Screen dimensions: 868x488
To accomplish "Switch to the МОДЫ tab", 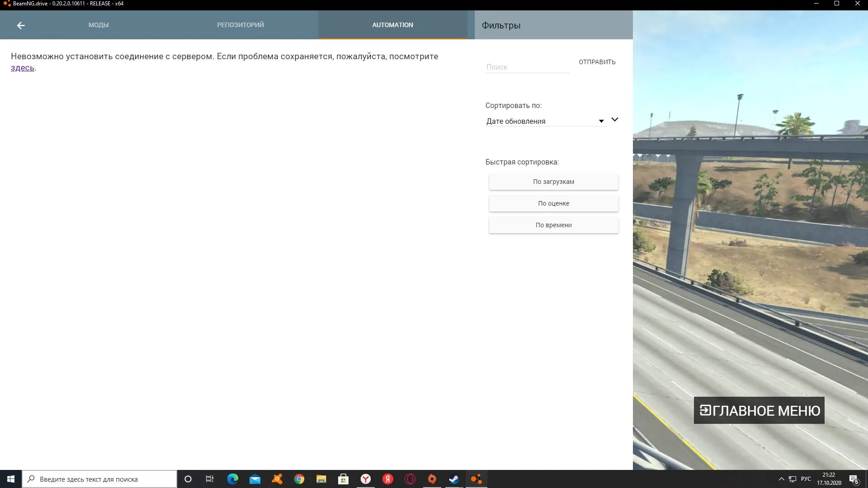I will click(x=99, y=25).
